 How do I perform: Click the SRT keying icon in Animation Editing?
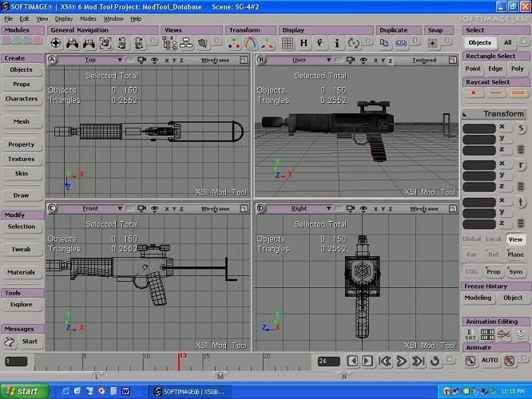pyautogui.click(x=470, y=334)
